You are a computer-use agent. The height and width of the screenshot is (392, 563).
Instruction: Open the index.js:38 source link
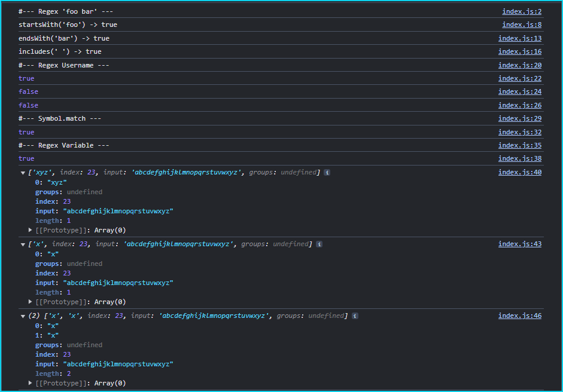click(520, 158)
